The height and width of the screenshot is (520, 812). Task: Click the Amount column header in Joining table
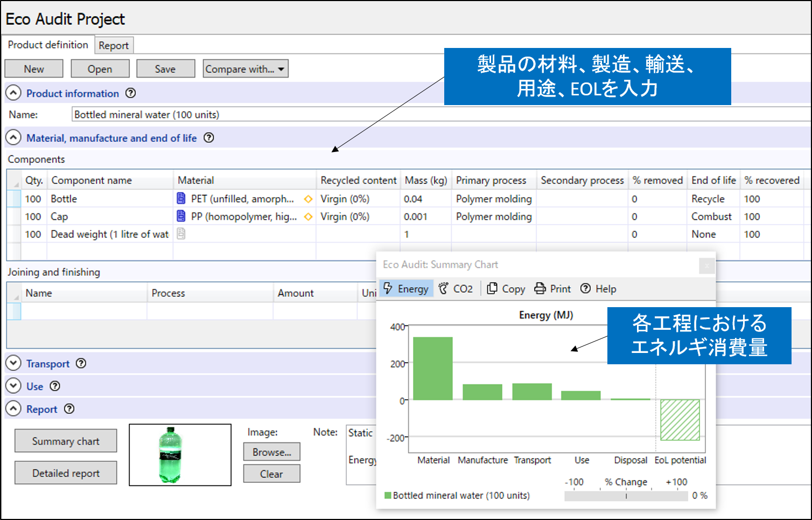point(315,293)
